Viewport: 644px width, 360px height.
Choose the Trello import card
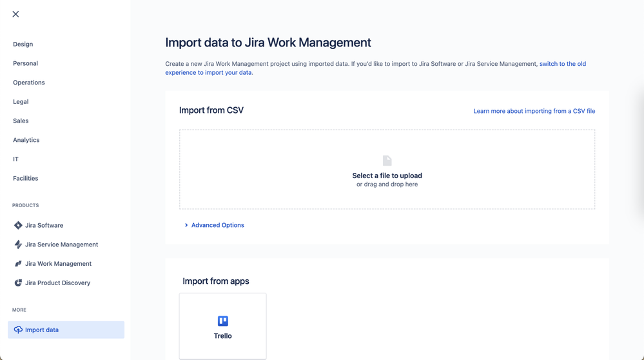tap(222, 326)
